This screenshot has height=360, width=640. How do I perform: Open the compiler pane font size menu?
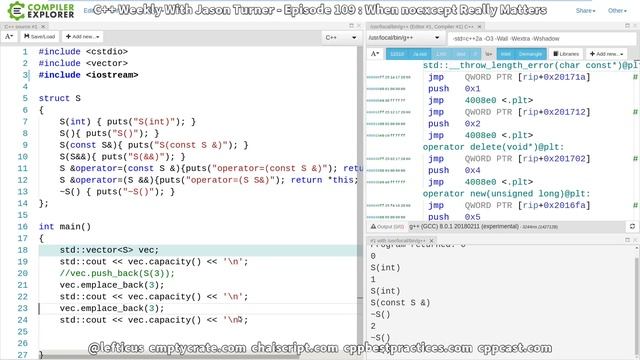click(x=375, y=54)
